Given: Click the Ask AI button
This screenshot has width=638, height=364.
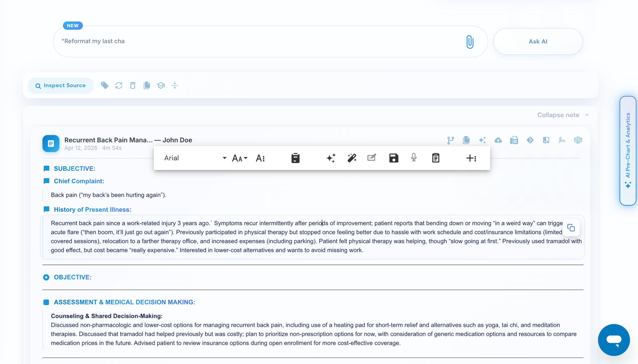Looking at the screenshot, I should pos(538,41).
